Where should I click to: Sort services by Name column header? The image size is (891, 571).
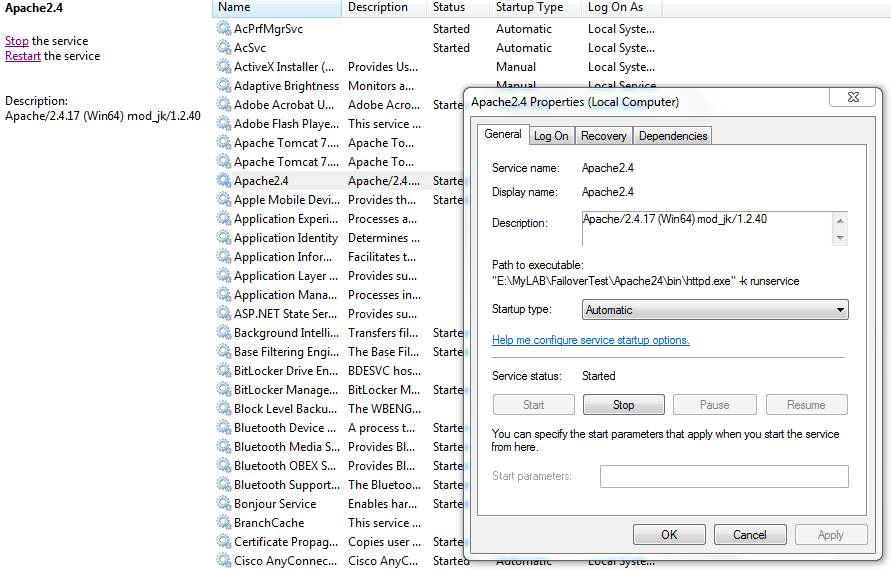[277, 7]
